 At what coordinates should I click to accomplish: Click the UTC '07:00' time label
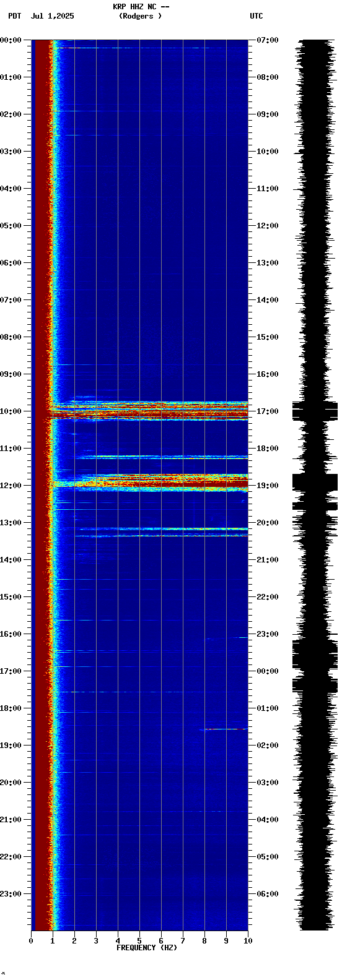click(x=267, y=40)
